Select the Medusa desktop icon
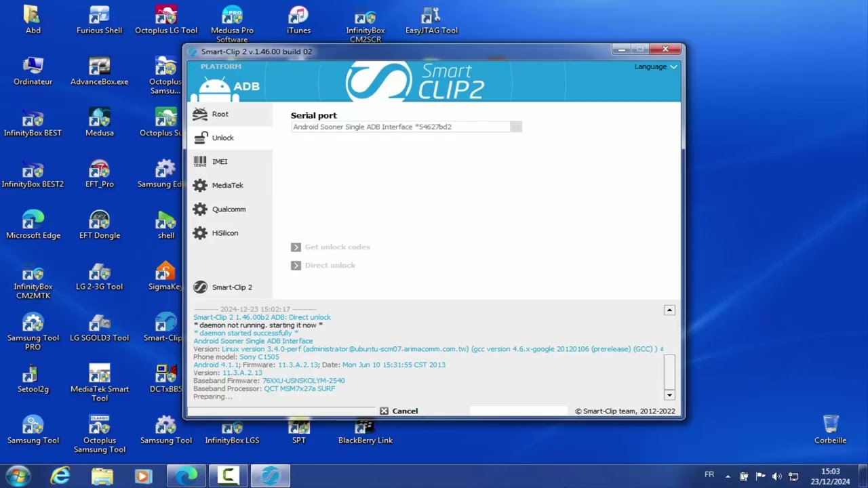868x488 pixels. click(99, 122)
